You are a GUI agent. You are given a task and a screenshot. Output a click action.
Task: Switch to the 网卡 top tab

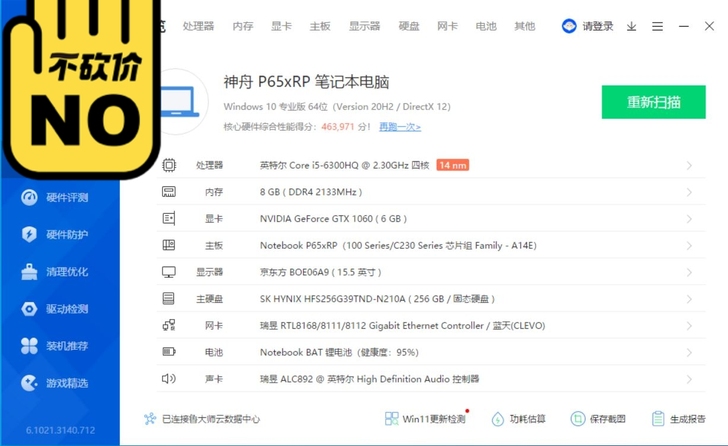(x=448, y=26)
